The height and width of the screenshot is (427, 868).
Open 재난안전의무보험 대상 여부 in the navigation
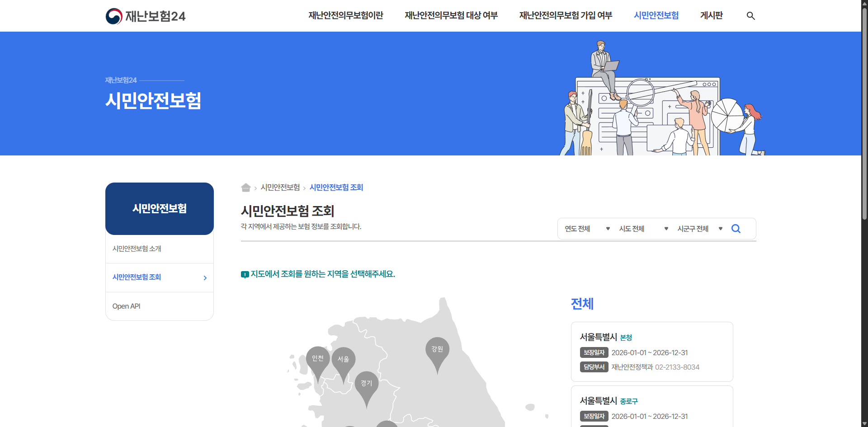coord(451,15)
